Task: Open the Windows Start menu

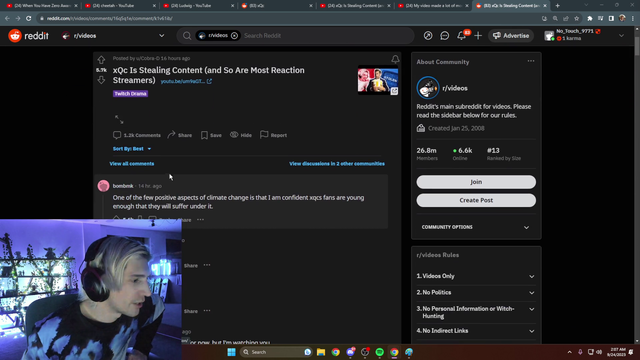Action: (x=231, y=352)
